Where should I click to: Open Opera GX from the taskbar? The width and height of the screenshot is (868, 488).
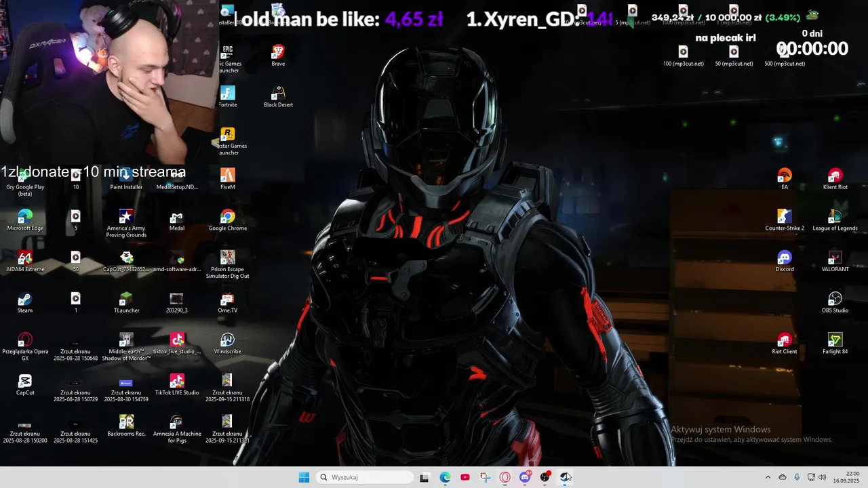(505, 477)
